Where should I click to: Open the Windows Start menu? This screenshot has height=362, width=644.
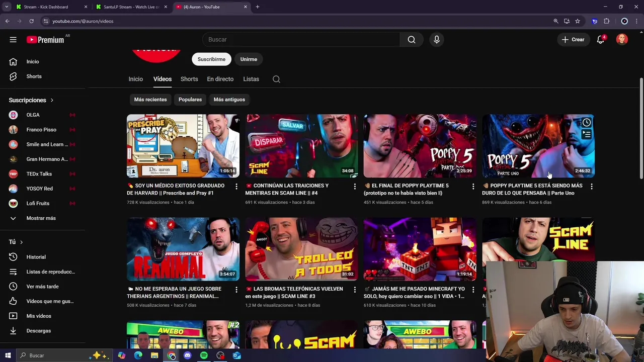[8, 355]
